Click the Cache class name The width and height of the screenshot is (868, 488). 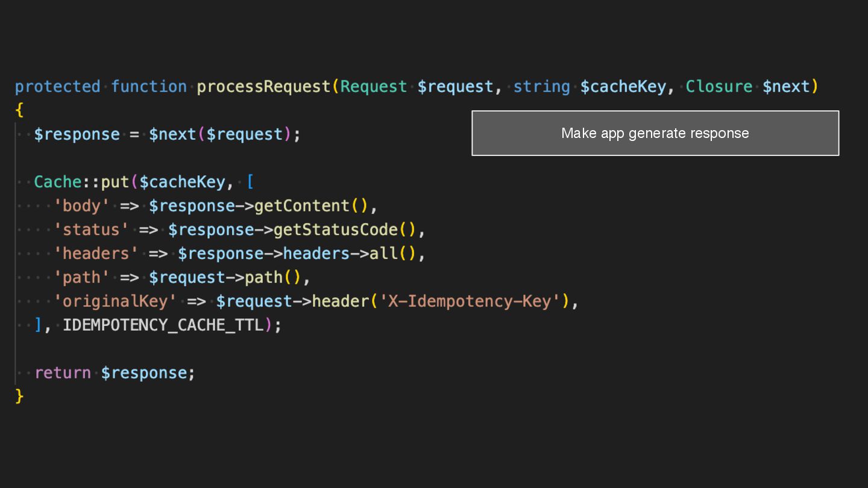point(58,182)
